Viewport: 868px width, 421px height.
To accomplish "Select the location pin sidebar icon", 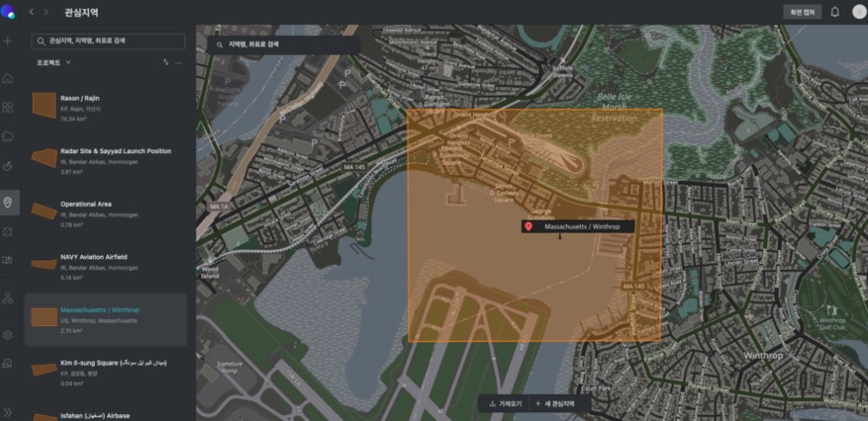I will pos(8,202).
